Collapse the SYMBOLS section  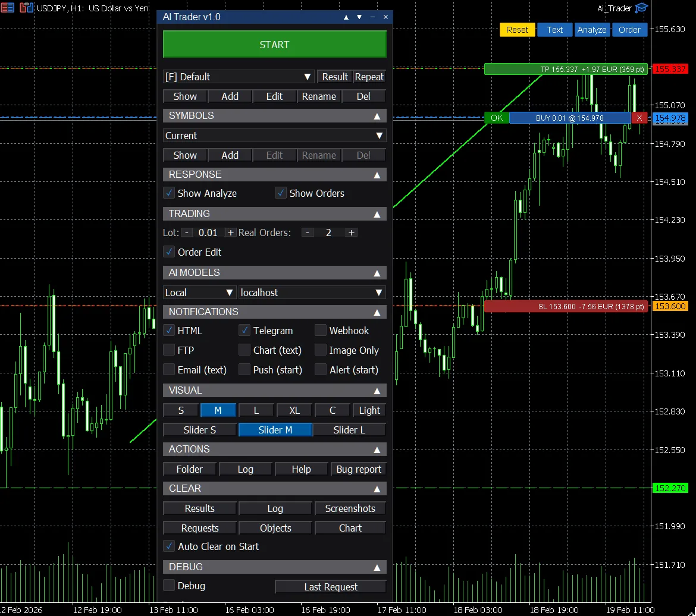pyautogui.click(x=377, y=116)
